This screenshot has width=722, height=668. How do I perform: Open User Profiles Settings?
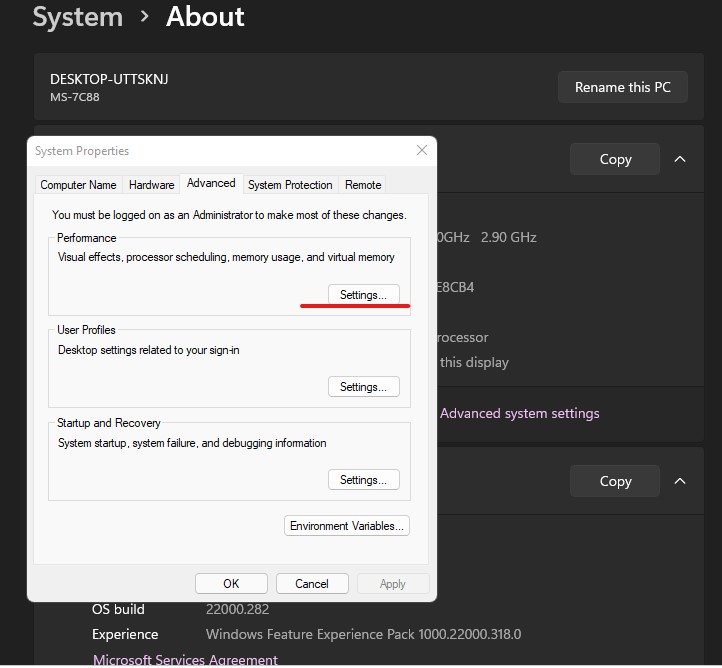(363, 387)
